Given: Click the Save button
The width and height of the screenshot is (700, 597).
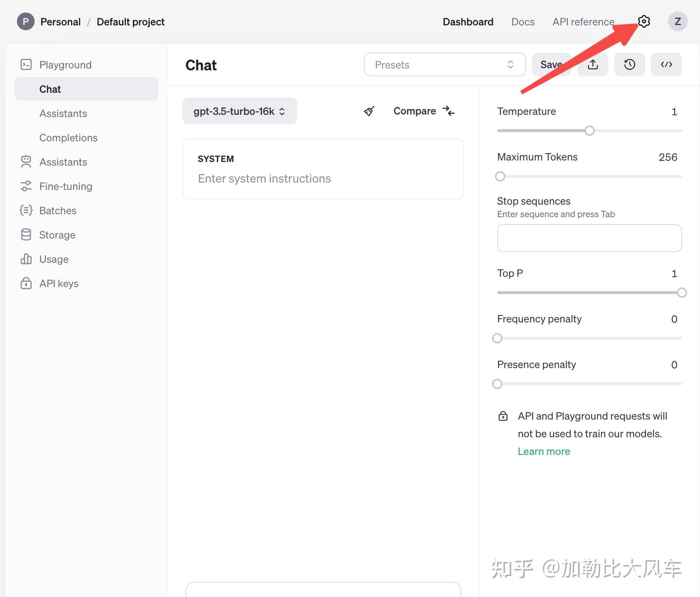Looking at the screenshot, I should click(x=551, y=64).
